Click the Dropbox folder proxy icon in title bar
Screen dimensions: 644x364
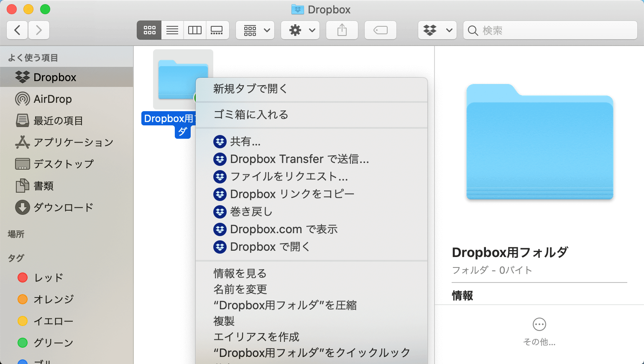tap(297, 9)
